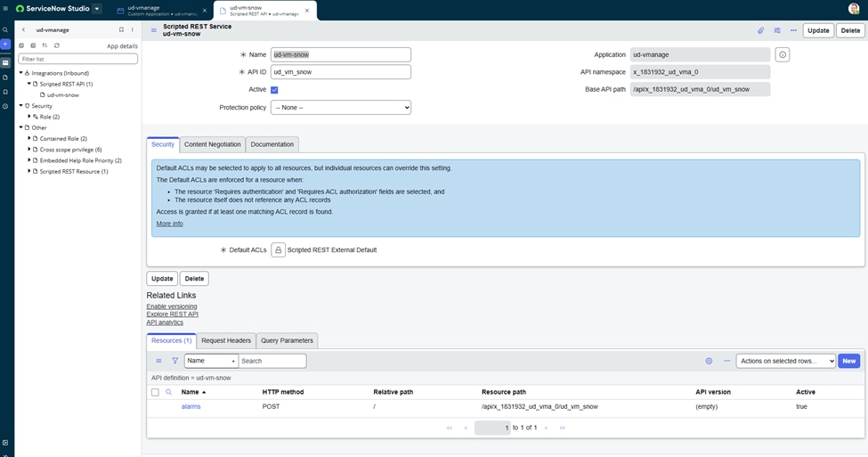Close the ud-vmanage tab

(204, 11)
